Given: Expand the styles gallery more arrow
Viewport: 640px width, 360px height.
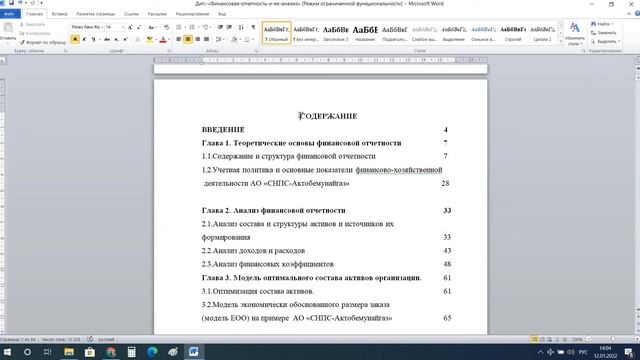Looking at the screenshot, I should 561,42.
